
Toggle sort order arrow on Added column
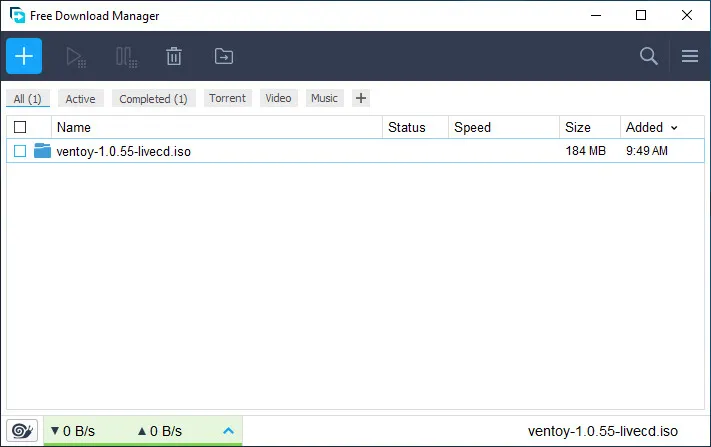674,128
